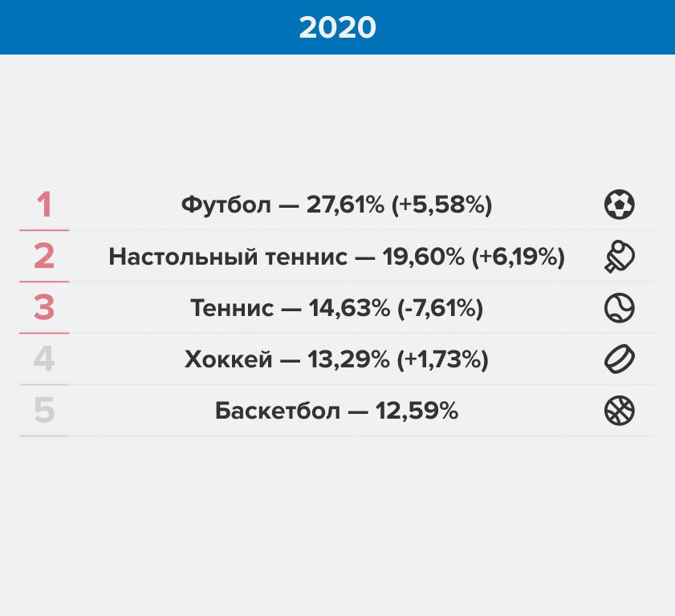Select the Хоккей sport name
This screenshot has width=675, height=616.
226,360
